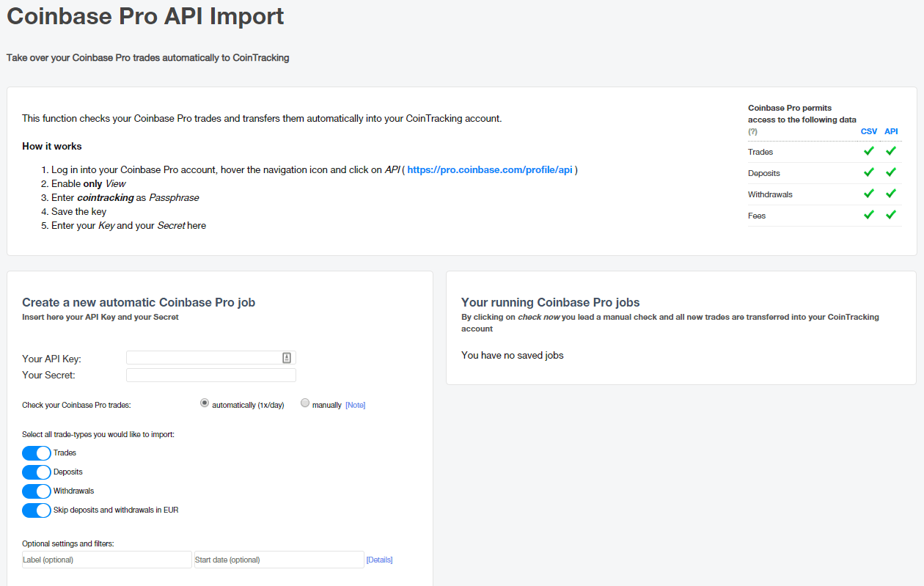This screenshot has width=924, height=586.
Task: Toggle Skip deposits and withdrawals in EUR
Action: (x=37, y=510)
